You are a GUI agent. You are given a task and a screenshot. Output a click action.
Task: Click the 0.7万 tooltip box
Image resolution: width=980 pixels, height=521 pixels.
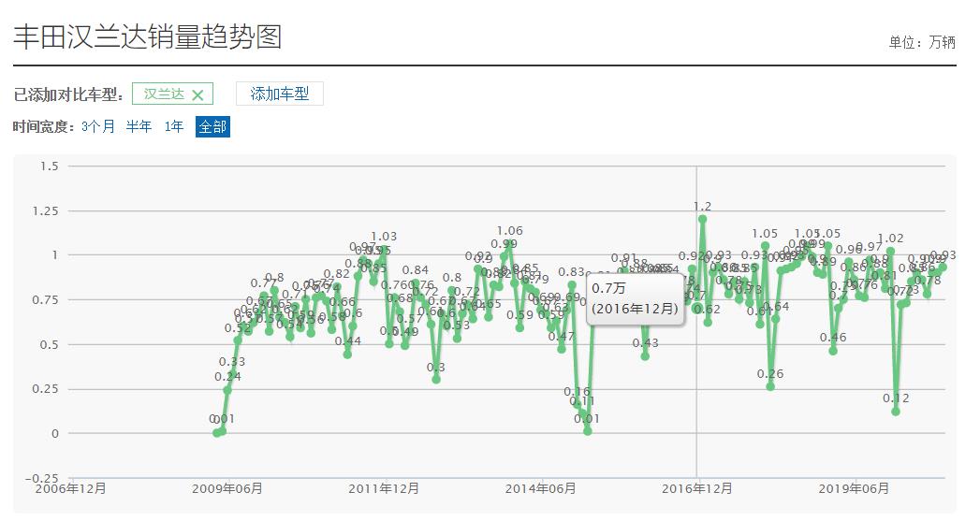click(635, 298)
